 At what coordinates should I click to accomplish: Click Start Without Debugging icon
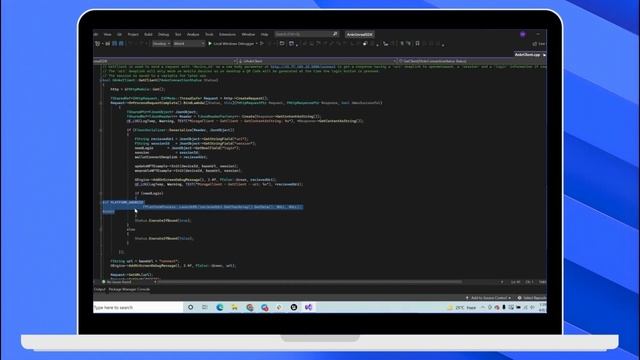(x=262, y=44)
